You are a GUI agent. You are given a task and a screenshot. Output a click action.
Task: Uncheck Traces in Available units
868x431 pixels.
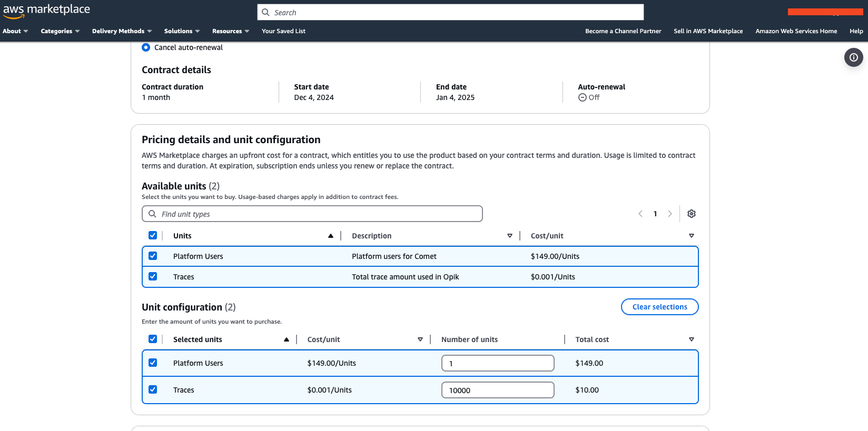tap(153, 276)
